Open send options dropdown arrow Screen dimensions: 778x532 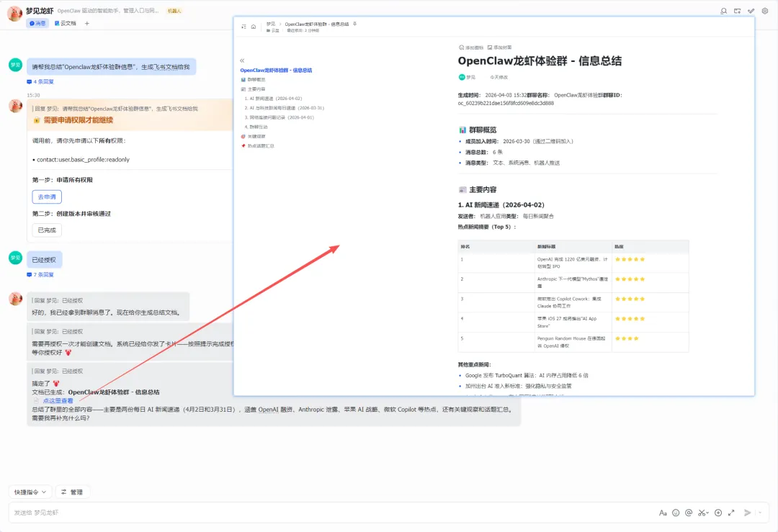pyautogui.click(x=760, y=513)
